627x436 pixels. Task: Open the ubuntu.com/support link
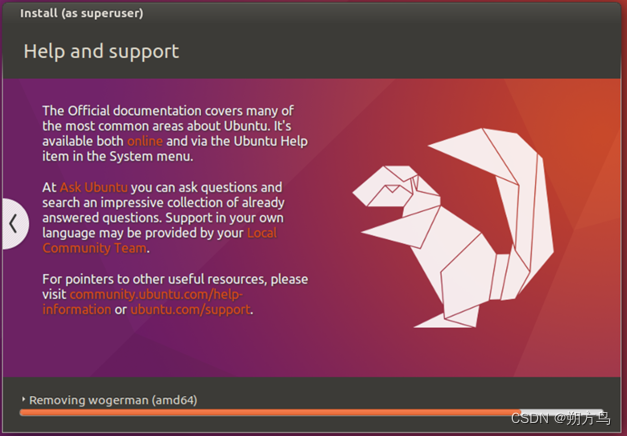tap(191, 309)
